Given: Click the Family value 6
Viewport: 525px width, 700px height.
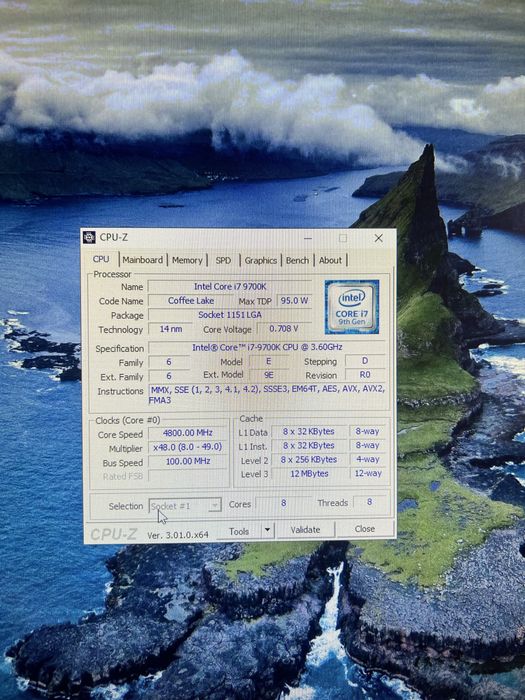Looking at the screenshot, I should pos(169,362).
